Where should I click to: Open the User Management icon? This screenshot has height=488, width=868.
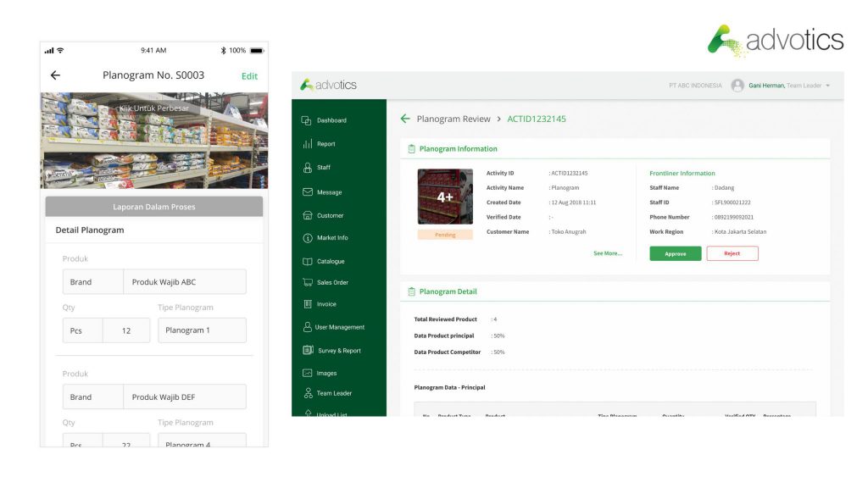[x=307, y=327]
